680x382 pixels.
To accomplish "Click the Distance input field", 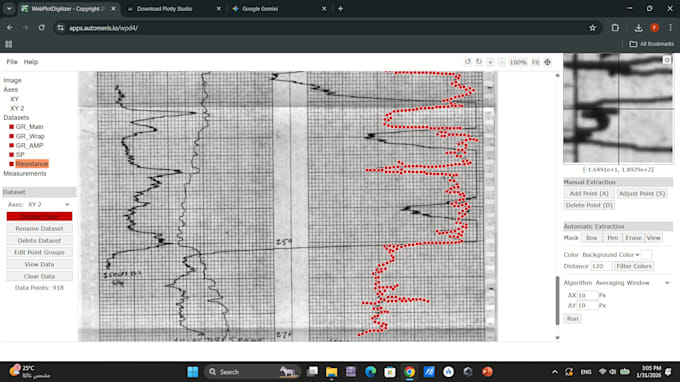I will click(601, 266).
